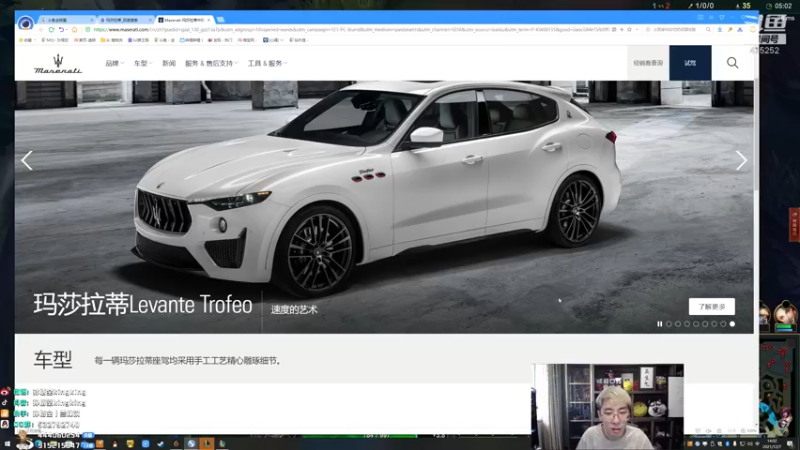The height and width of the screenshot is (450, 800).
Task: Bookmark this page with star icon
Action: click(629, 30)
